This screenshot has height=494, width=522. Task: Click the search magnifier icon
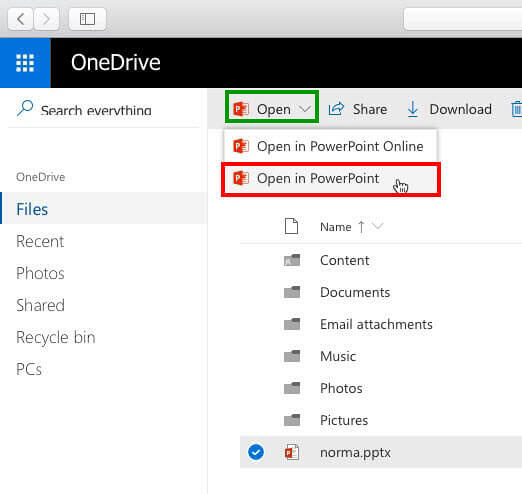tap(25, 108)
